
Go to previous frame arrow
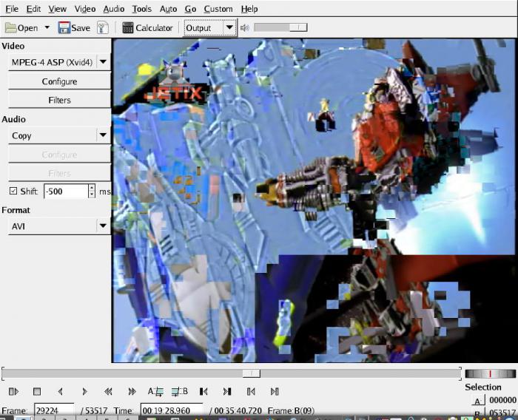[x=60, y=392]
